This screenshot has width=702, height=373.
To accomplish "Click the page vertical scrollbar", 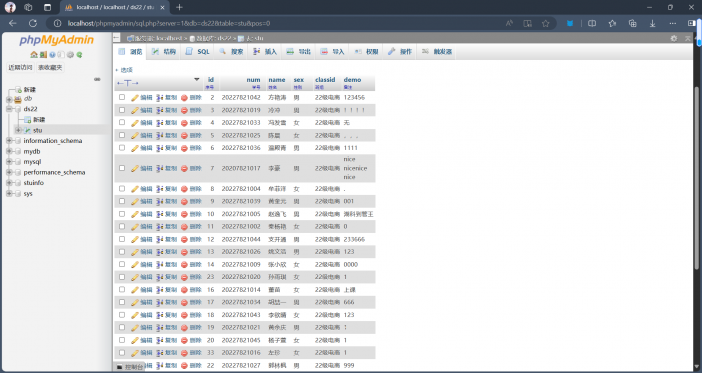I will pos(697,179).
